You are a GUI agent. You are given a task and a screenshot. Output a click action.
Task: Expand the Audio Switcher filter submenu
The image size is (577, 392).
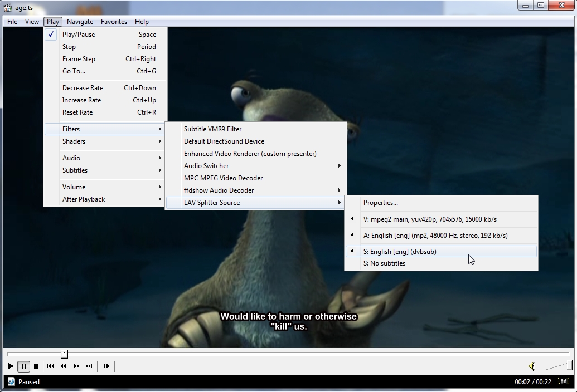coord(256,166)
